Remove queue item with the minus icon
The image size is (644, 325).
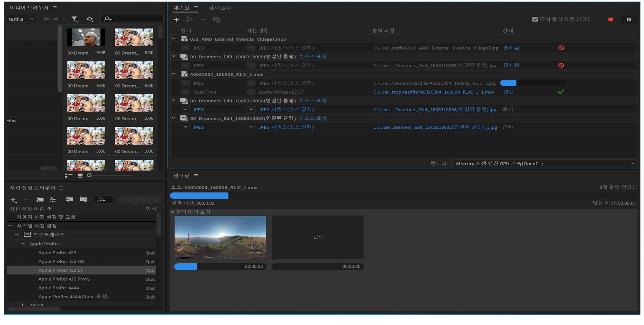[x=203, y=20]
